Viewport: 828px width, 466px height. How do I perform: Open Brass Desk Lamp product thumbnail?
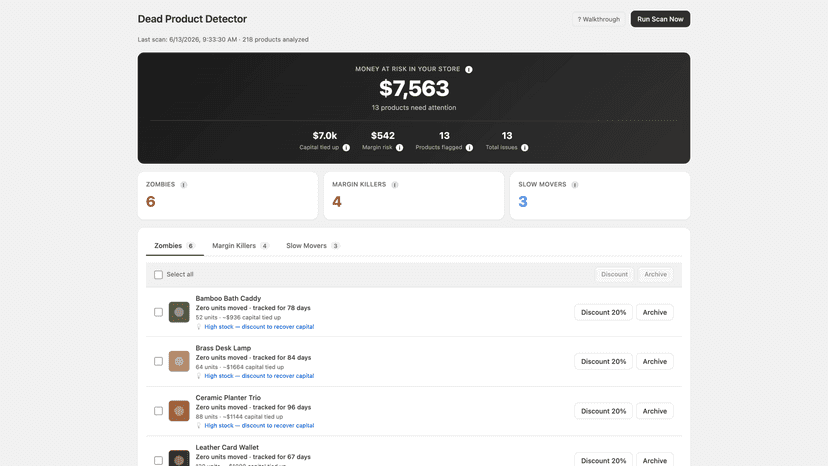pos(179,361)
